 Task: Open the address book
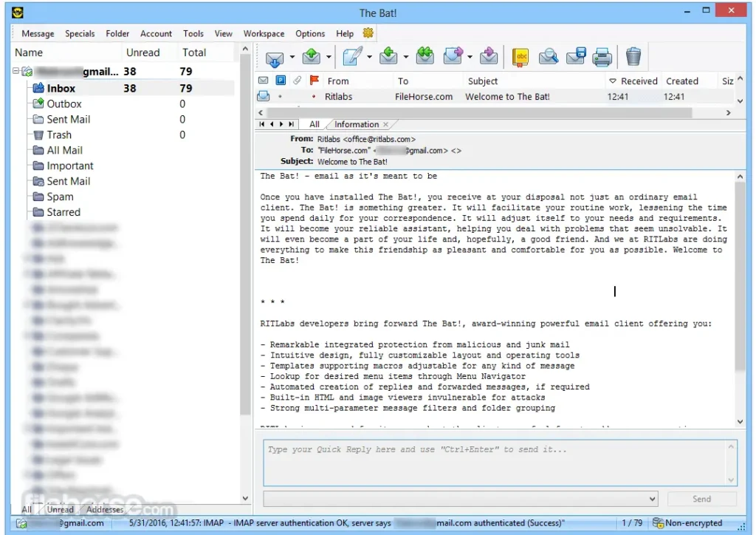tap(519, 57)
